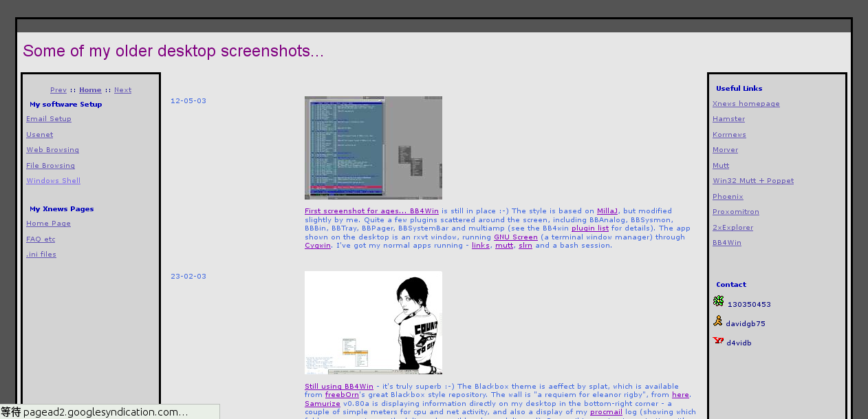Click the Yahoo messenger icon beside d4vidb
The width and height of the screenshot is (868, 419).
[x=718, y=340]
